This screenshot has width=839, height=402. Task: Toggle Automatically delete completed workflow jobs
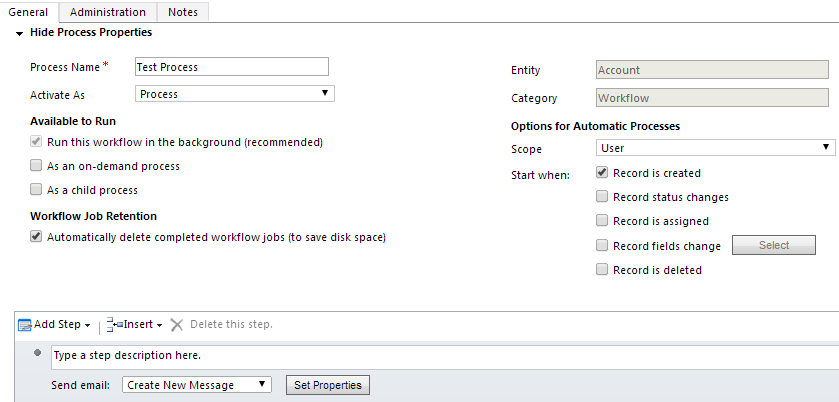point(37,237)
